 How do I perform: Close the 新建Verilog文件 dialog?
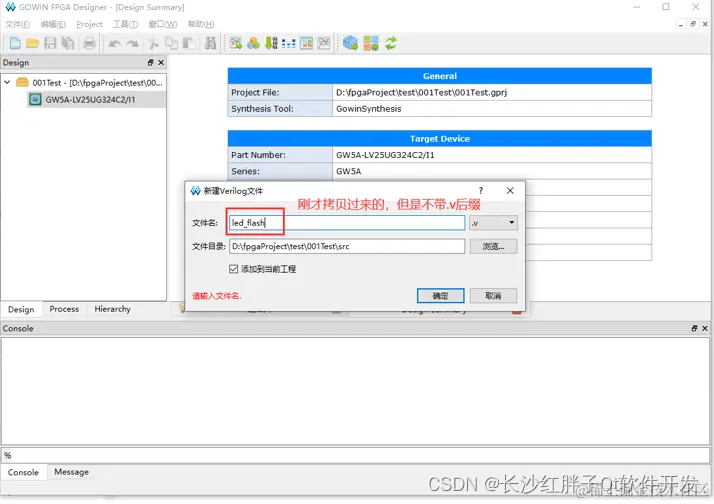(x=510, y=191)
